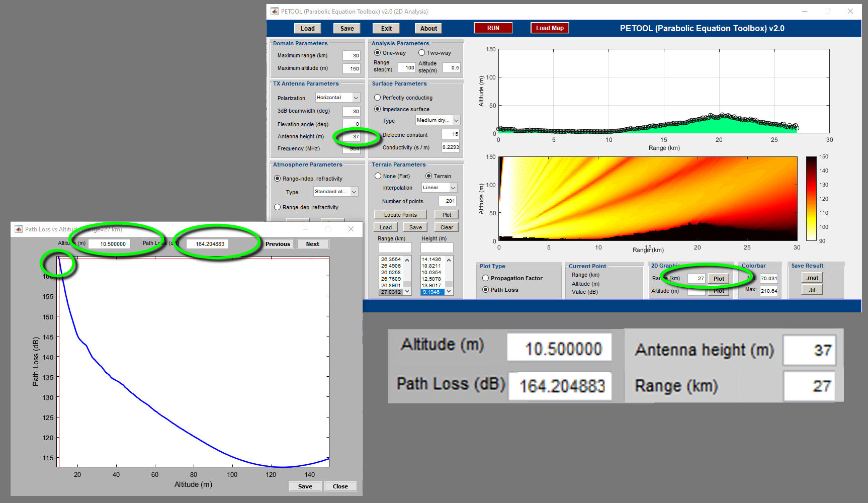
Task: Click Path Loss (dB) value field
Action: coord(207,244)
